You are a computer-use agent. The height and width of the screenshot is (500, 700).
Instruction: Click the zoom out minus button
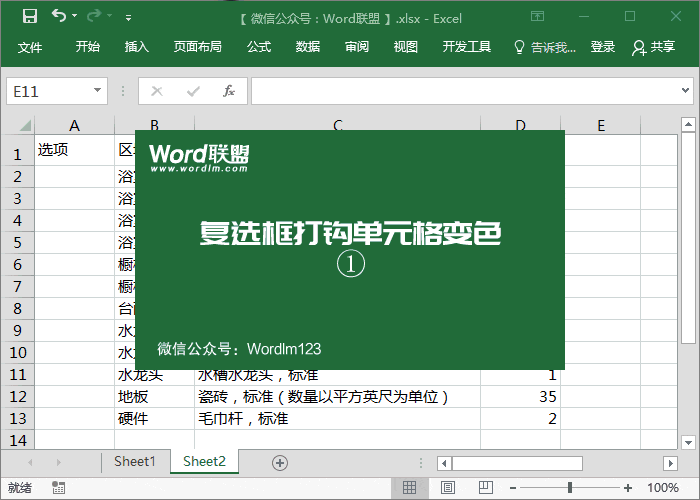pos(513,488)
